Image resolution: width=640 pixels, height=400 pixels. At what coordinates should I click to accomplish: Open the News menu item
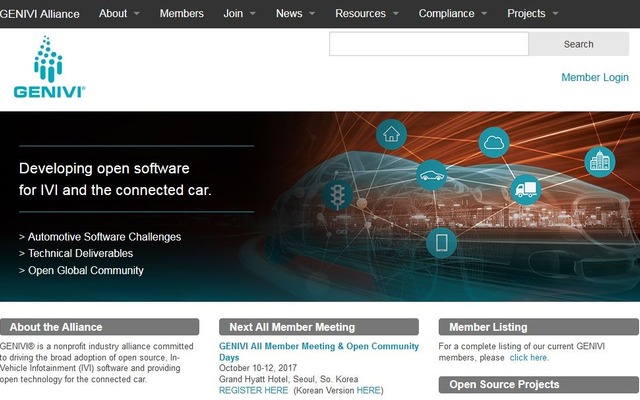point(289,13)
